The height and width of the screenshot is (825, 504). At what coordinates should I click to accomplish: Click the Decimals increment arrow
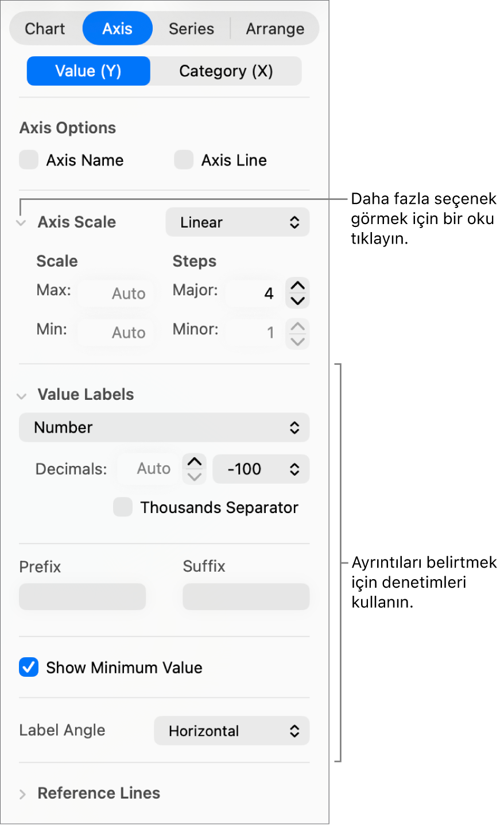pos(195,461)
